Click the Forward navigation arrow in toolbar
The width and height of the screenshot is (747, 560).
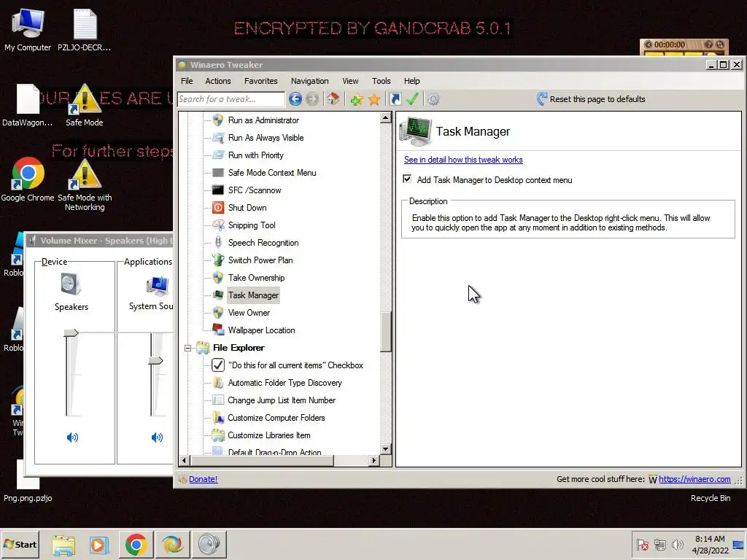(312, 99)
